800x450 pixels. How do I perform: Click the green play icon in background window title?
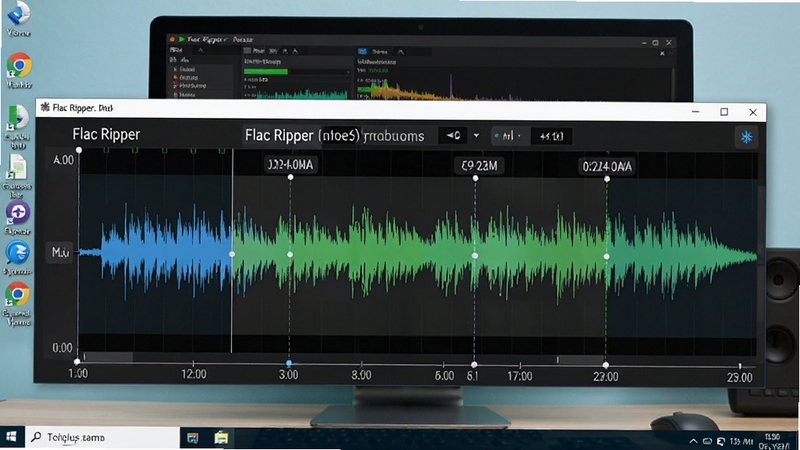[182, 39]
